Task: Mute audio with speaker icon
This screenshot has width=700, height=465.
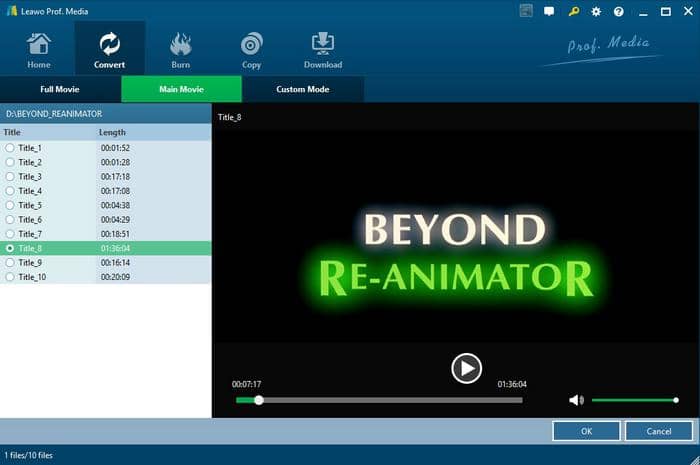Action: click(576, 400)
